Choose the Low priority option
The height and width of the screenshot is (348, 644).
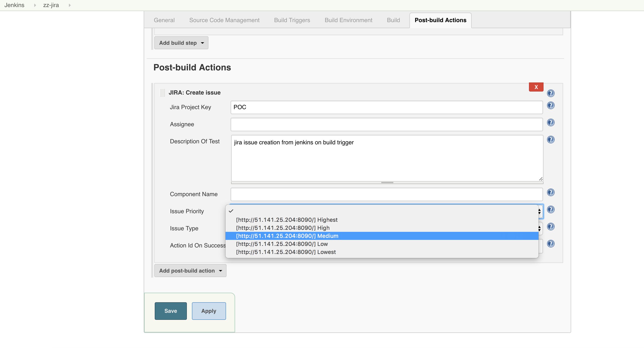(x=382, y=244)
